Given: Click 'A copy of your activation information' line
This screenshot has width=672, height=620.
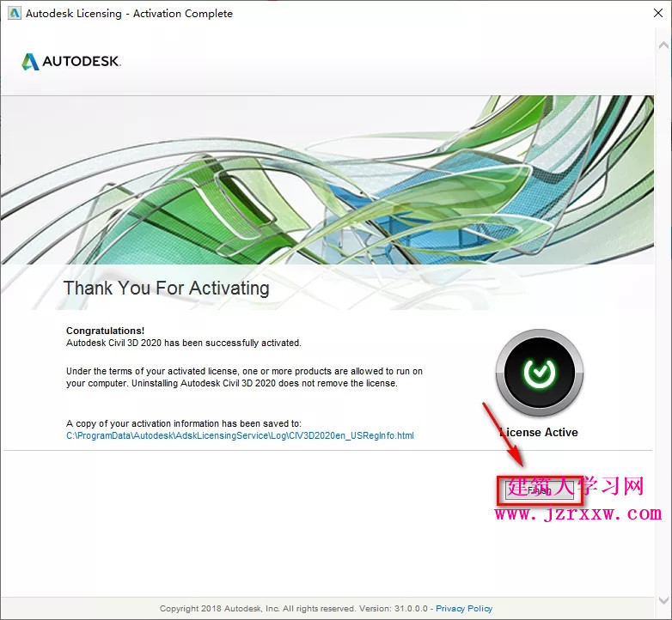Looking at the screenshot, I should point(183,423).
